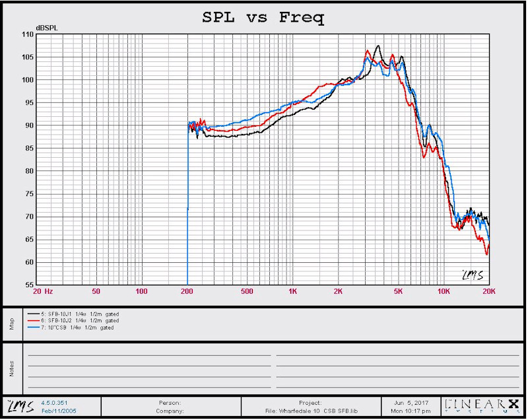Image resolution: width=528 pixels, height=420 pixels.
Task: Click the black line marker for SFB-10J1
Action: [x=32, y=314]
